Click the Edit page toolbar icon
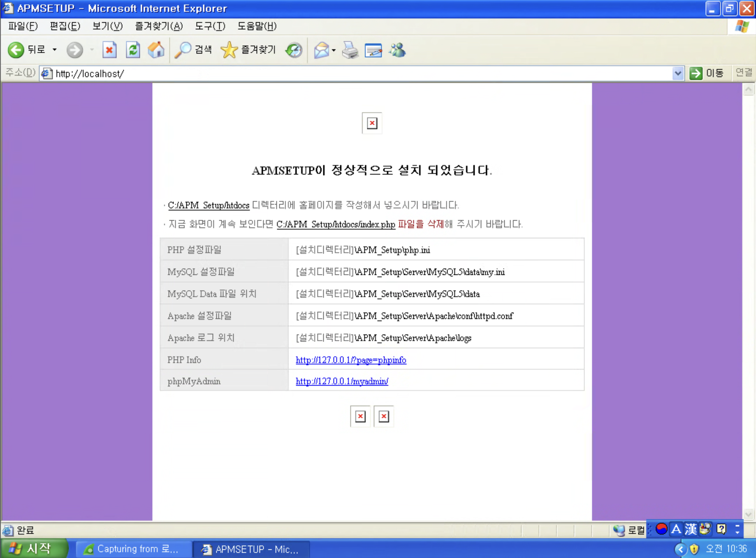Image resolution: width=756 pixels, height=558 pixels. [373, 50]
